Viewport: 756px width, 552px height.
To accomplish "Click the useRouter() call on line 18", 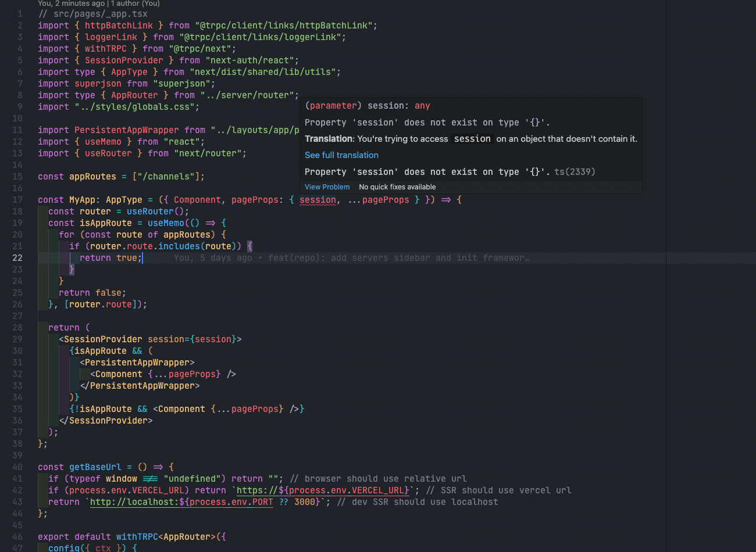I will pyautogui.click(x=155, y=212).
